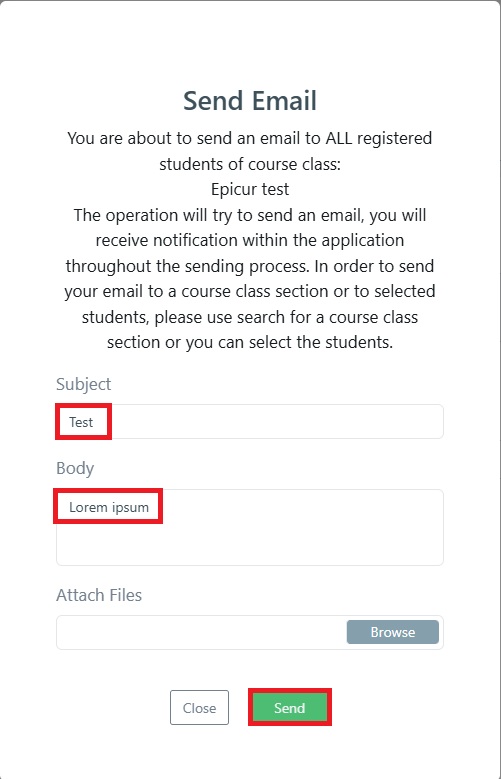
Task: Click the Attach Files label
Action: [x=99, y=595]
